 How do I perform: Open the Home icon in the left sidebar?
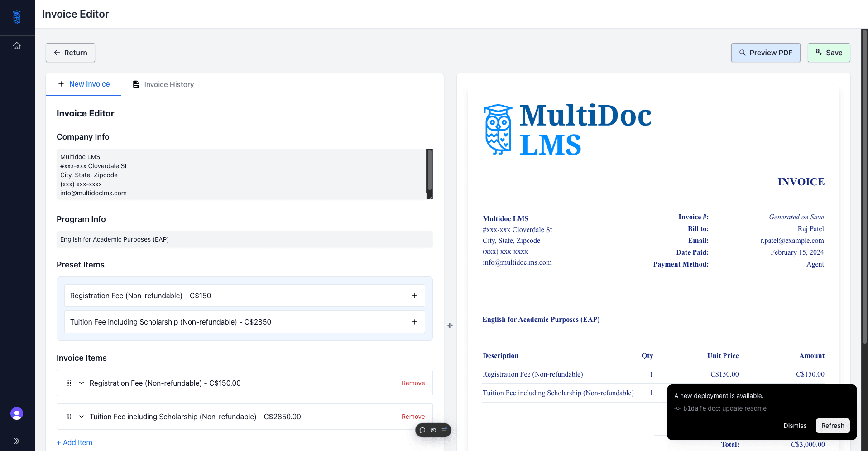click(17, 45)
